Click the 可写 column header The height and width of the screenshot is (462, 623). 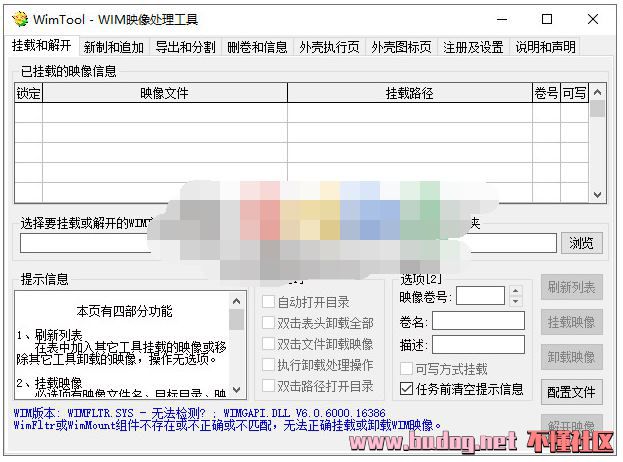(574, 93)
